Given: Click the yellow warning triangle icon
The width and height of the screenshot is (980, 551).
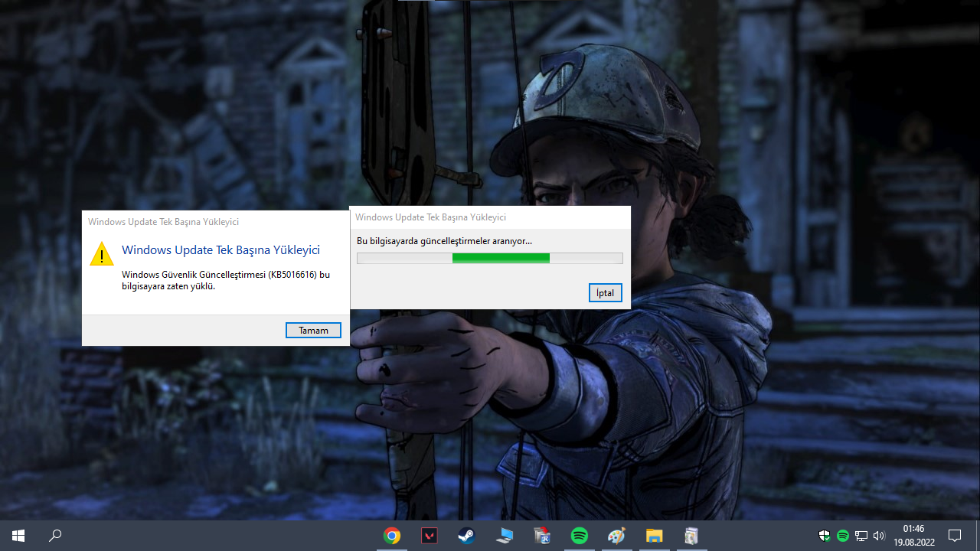Looking at the screenshot, I should click(x=102, y=254).
